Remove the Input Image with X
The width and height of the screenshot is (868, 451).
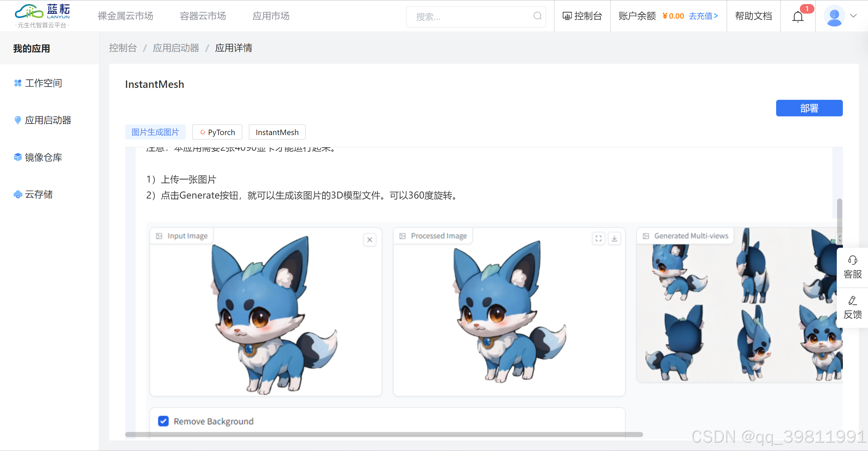click(370, 240)
